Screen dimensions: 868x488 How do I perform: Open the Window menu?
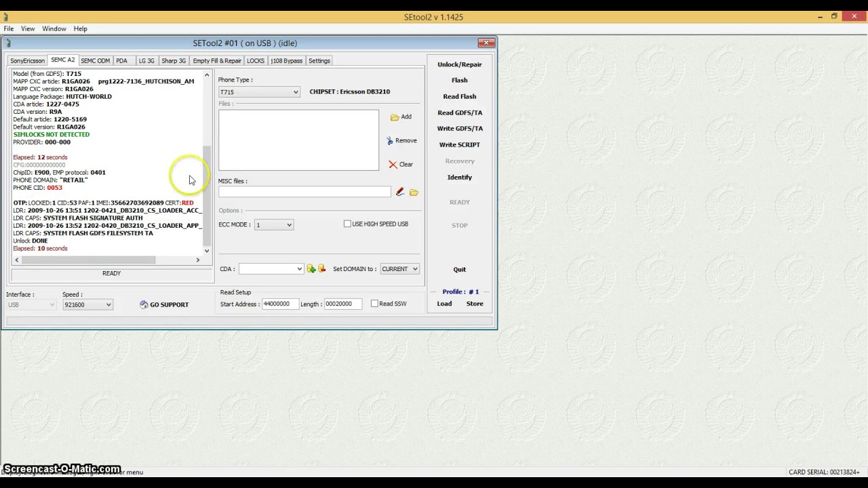(x=54, y=28)
